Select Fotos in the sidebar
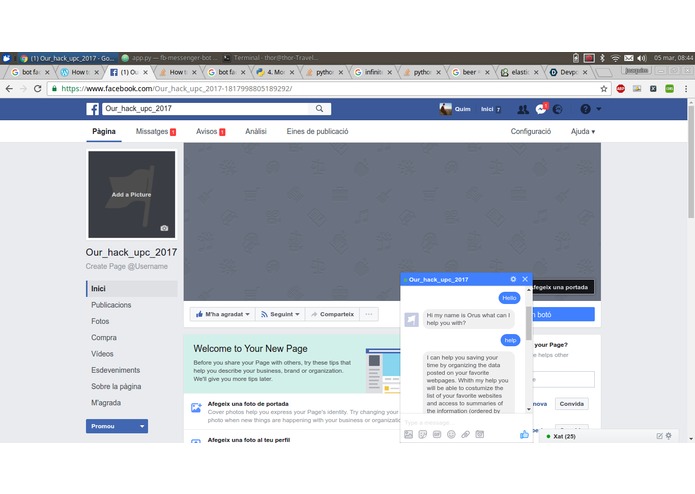This screenshot has height=494, width=695. 100,322
